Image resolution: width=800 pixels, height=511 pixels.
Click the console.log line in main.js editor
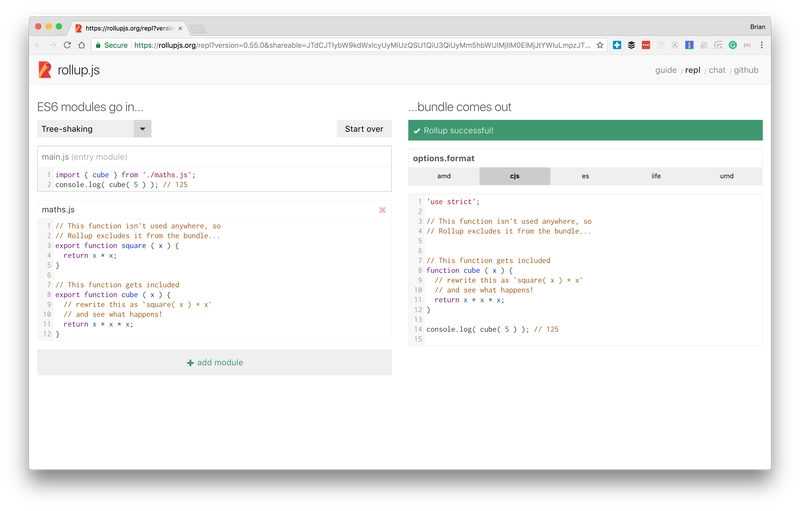click(x=121, y=185)
